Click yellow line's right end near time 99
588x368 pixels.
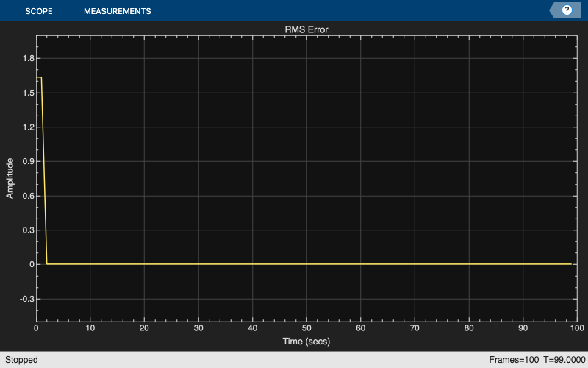tap(570, 263)
